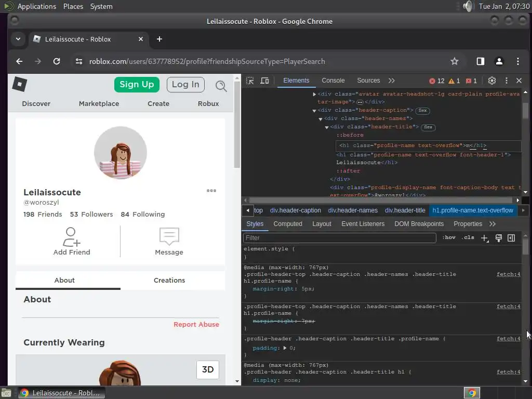
Task: Click the Elements panel horizontal scrollbar
Action: click(x=381, y=200)
